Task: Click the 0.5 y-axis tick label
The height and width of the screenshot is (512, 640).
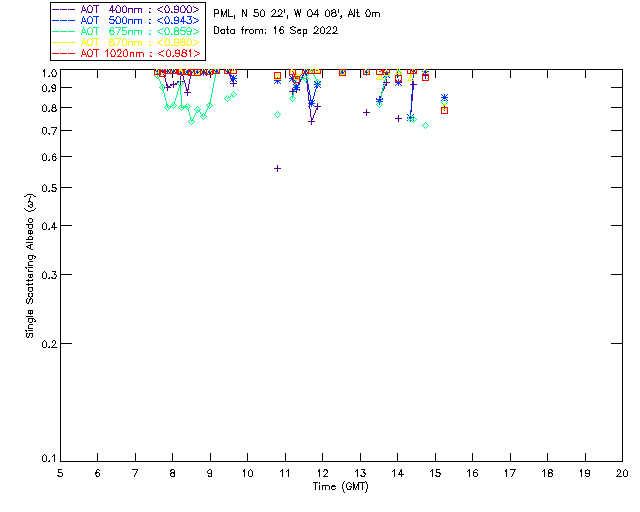Action: (x=49, y=188)
